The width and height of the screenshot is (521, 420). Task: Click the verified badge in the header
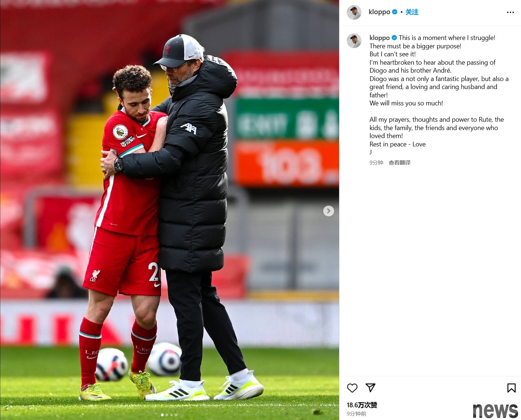(x=394, y=12)
